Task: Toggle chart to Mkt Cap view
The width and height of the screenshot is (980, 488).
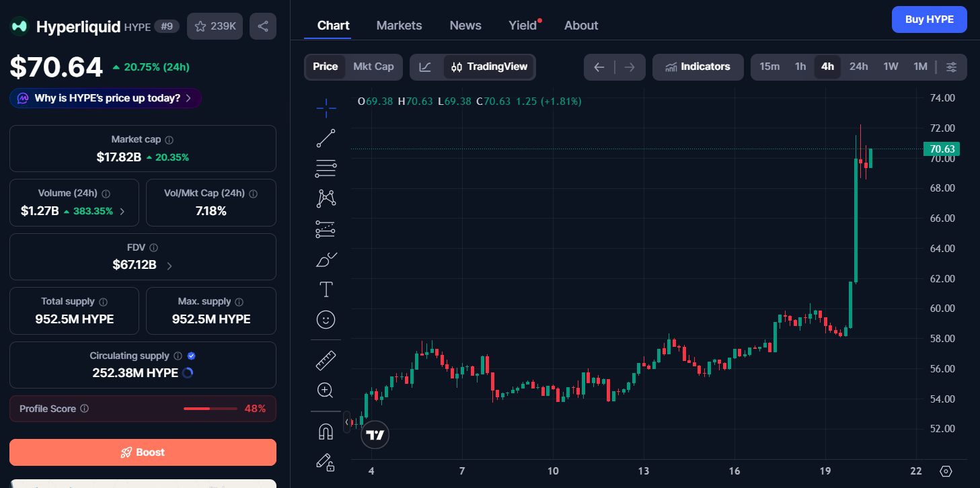Action: (x=373, y=67)
